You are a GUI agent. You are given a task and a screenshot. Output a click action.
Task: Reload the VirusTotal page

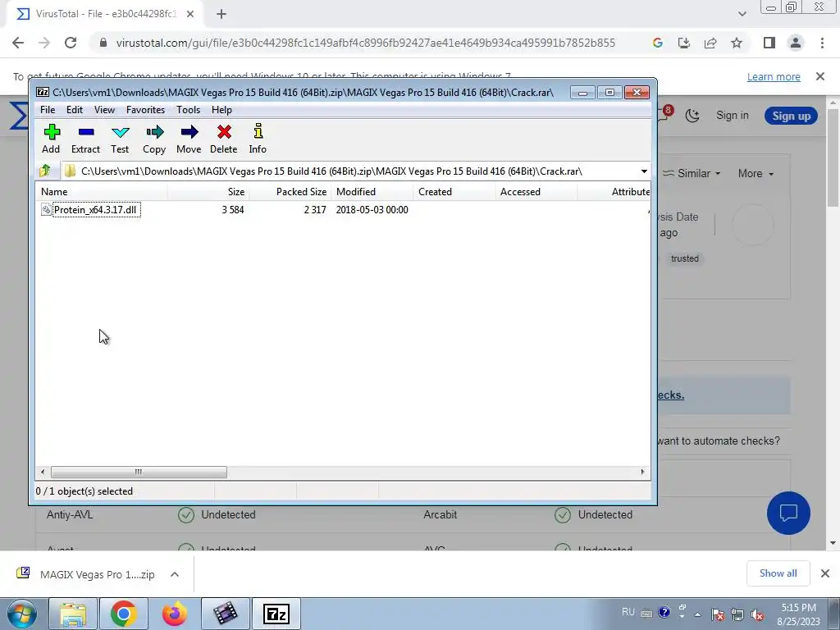[71, 43]
